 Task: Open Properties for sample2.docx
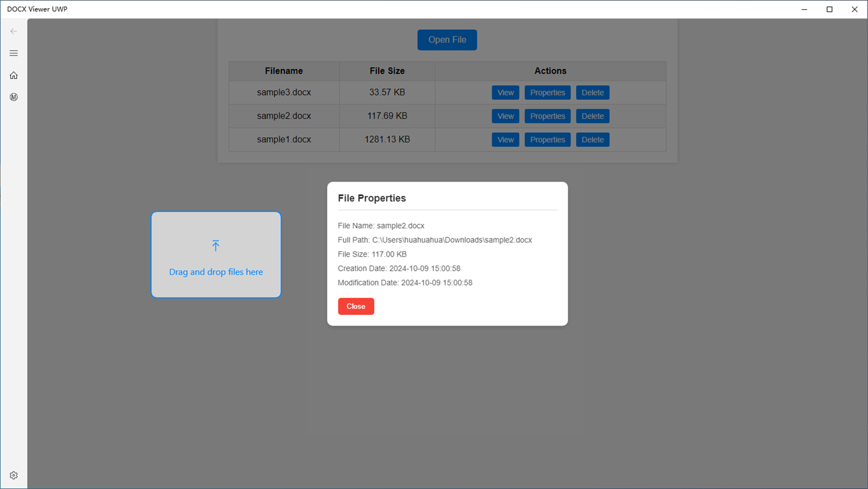[548, 116]
